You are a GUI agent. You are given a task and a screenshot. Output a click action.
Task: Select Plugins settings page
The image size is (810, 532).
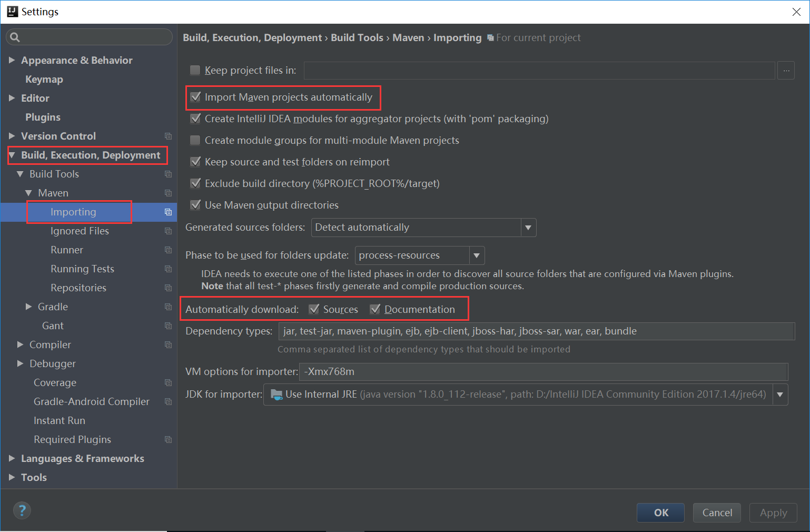(43, 117)
